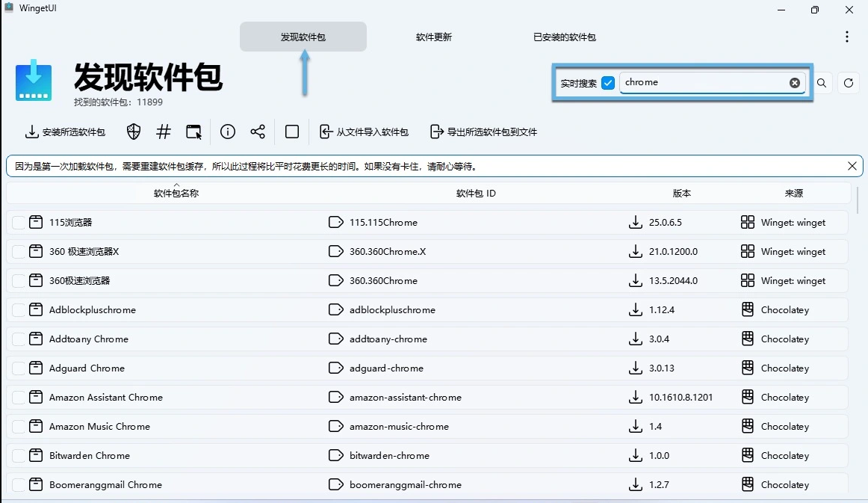This screenshot has width=868, height=503.
Task: Click the hash (#) skip-hash install icon
Action: pos(164,132)
